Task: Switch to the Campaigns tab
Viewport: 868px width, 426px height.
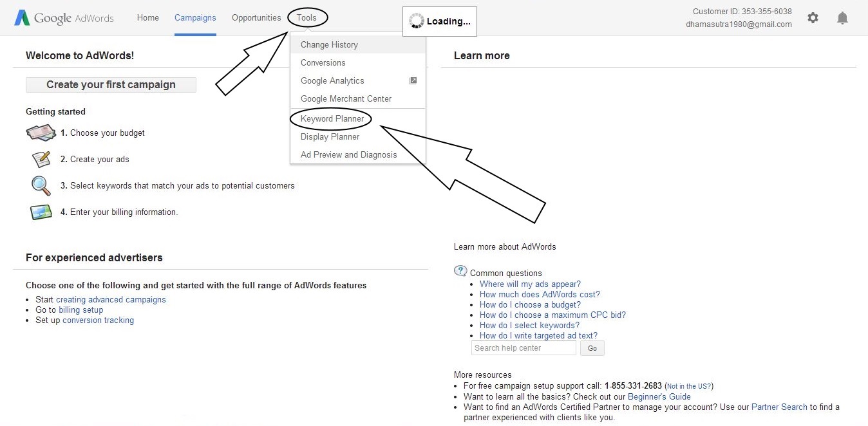Action: click(195, 18)
